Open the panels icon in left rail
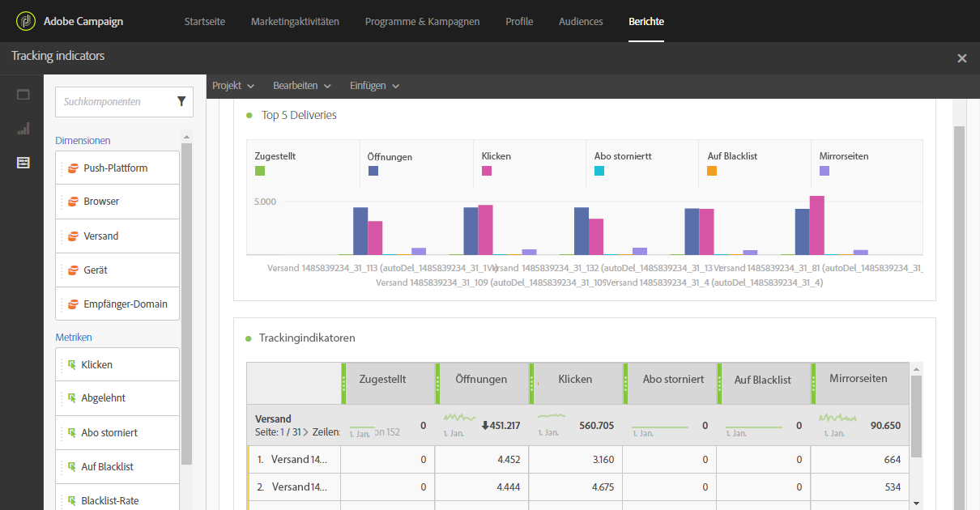Screen dimensions: 980x510 click(x=23, y=95)
